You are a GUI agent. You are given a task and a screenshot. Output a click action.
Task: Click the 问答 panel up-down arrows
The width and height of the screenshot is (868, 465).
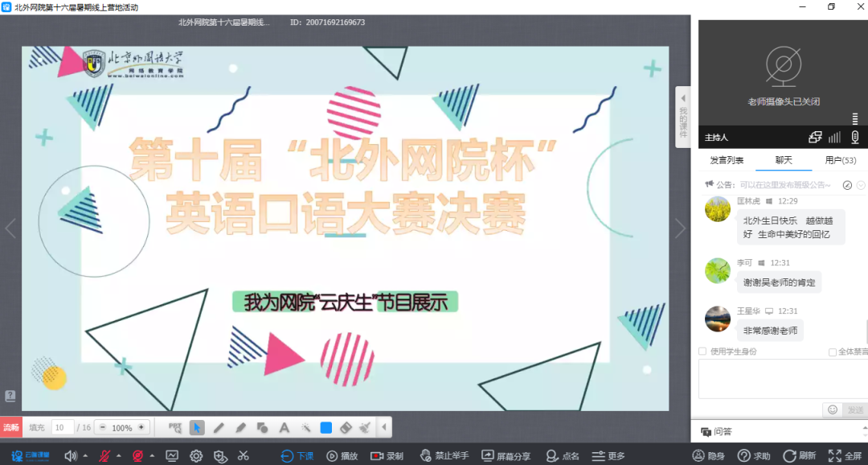coord(865,431)
